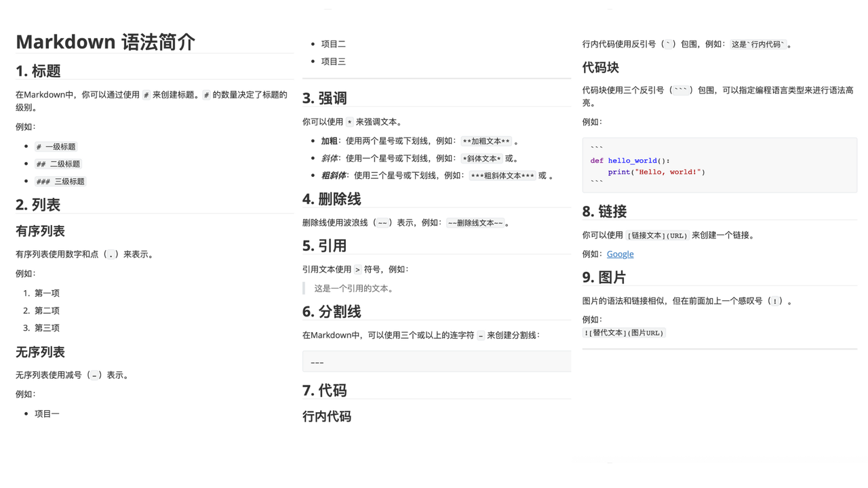Click the '5. 引用' heading
The height and width of the screenshot is (488, 868).
(x=325, y=246)
